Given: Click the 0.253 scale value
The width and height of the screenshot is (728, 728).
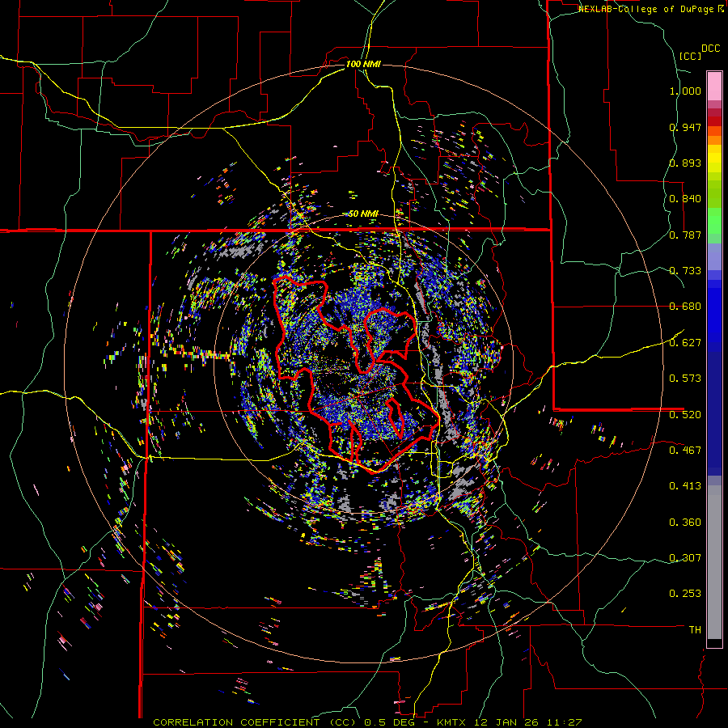Looking at the screenshot, I should [685, 594].
